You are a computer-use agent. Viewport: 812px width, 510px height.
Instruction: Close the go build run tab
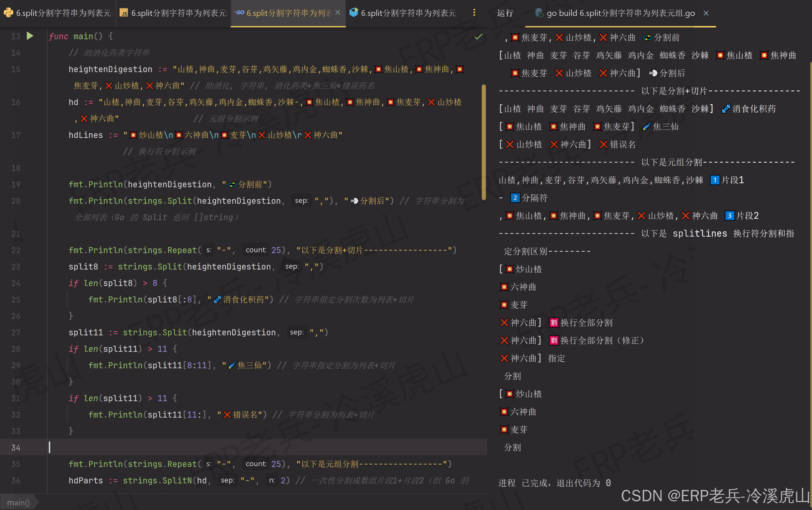tap(706, 13)
